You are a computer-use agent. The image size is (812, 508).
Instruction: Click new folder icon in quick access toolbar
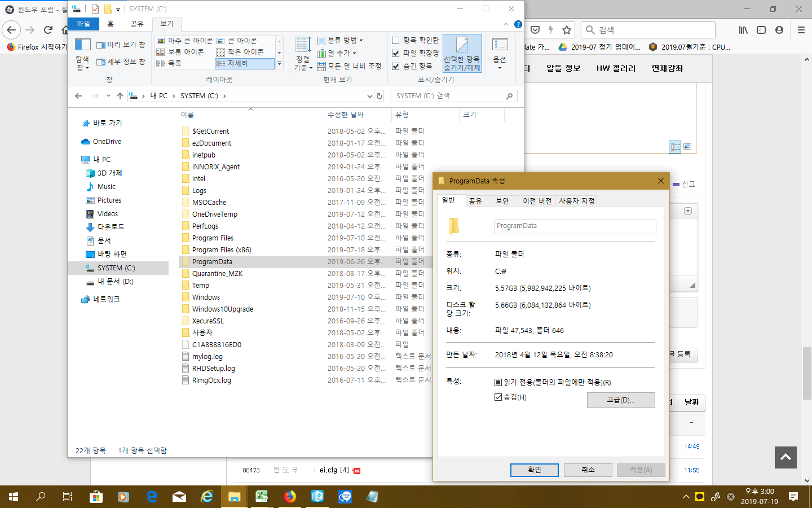pyautogui.click(x=108, y=9)
